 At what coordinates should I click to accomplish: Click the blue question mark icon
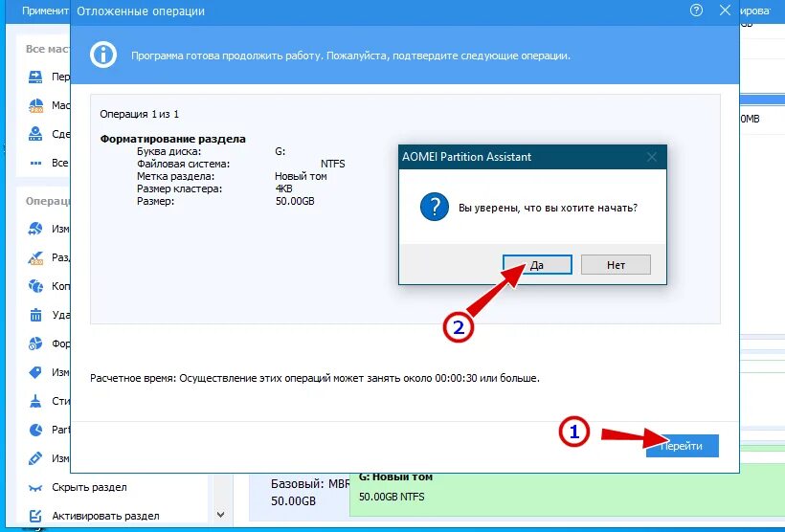pos(434,206)
